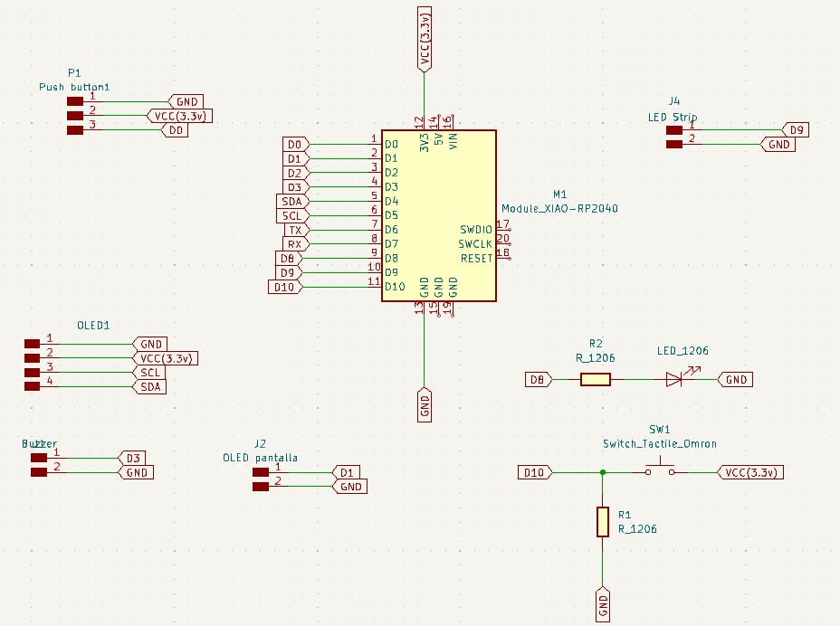840x626 pixels.
Task: Select the 'LED Strip' value text
Action: 673,117
